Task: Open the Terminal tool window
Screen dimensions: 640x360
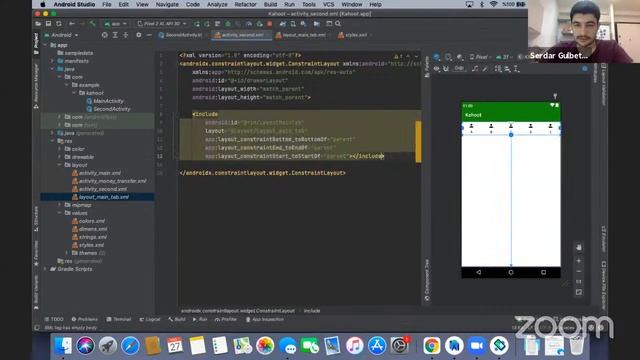Action: click(x=119, y=319)
